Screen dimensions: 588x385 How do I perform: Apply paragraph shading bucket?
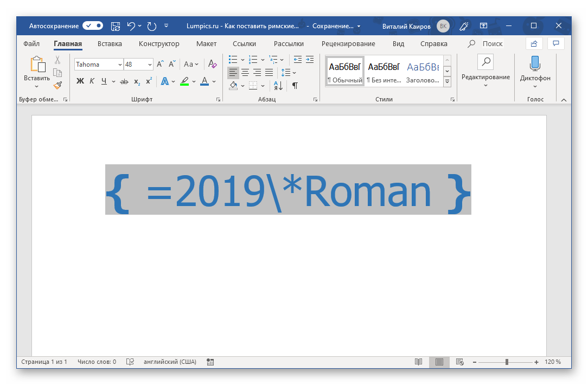(233, 86)
